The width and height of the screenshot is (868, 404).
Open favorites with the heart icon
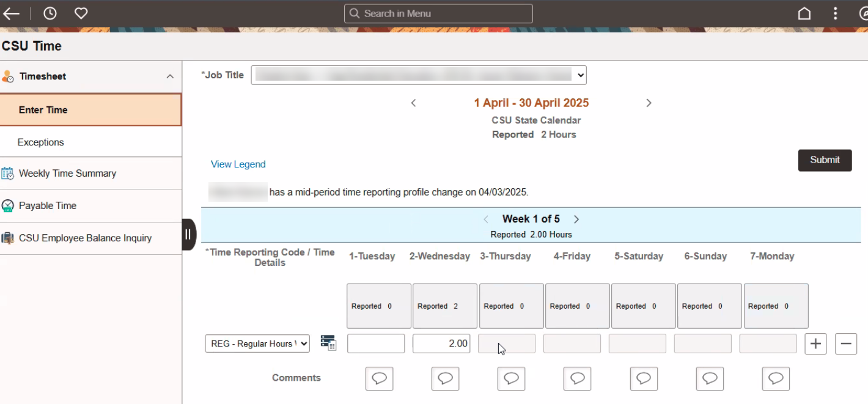(81, 13)
